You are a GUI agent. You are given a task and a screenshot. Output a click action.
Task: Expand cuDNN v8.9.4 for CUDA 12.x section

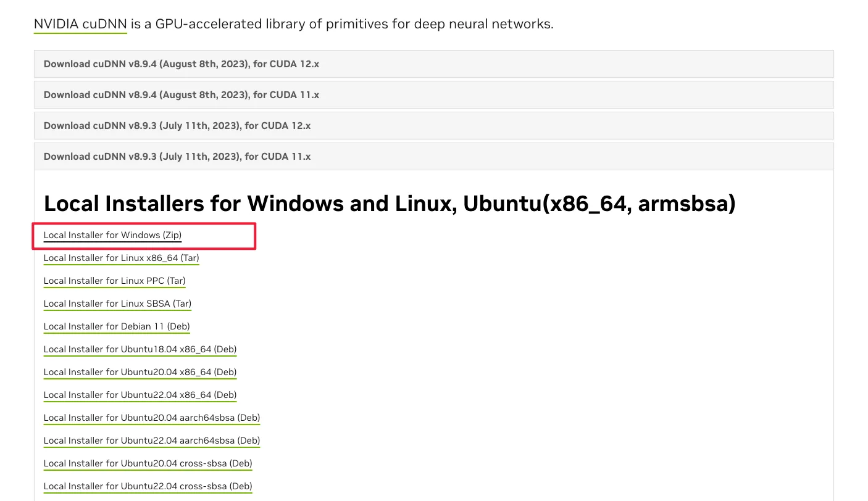tap(181, 64)
